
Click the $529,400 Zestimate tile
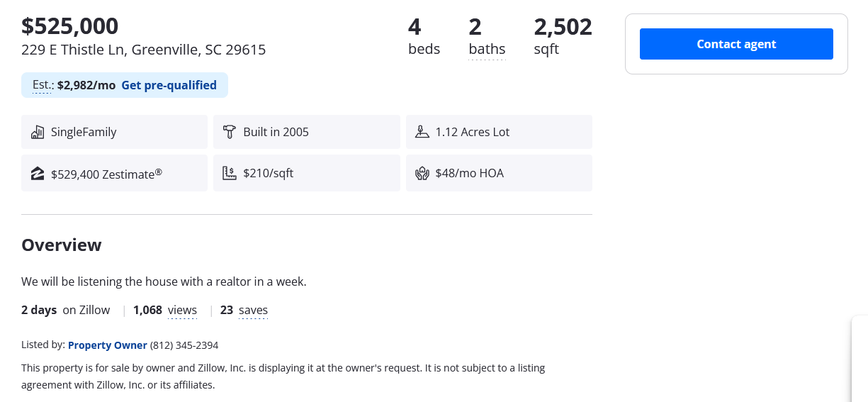coord(114,173)
